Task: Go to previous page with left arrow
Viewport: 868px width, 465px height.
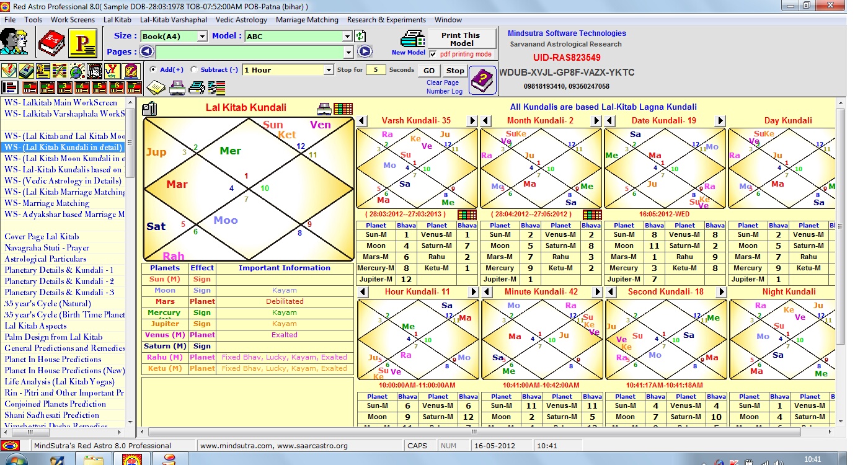Action: (147, 52)
